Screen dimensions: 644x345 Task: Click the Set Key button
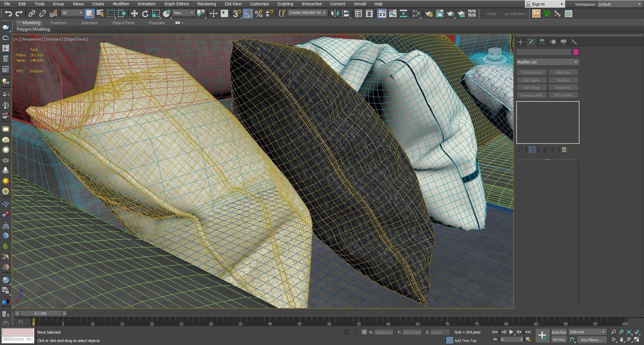coord(559,340)
